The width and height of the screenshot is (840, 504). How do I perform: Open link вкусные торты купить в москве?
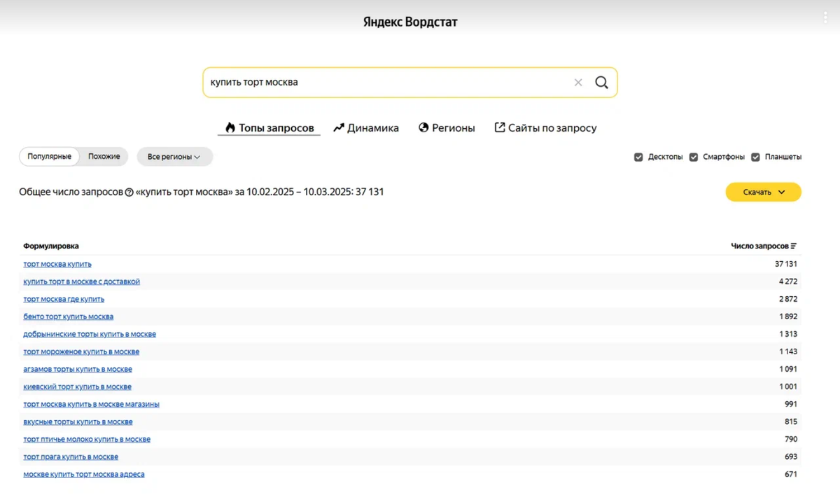(x=78, y=421)
